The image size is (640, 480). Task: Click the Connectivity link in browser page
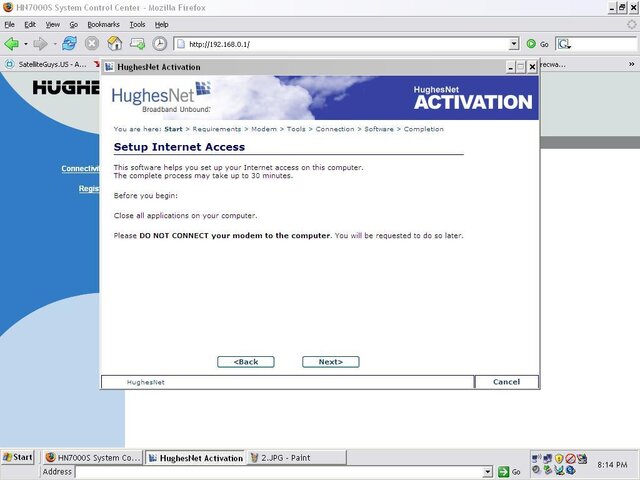[80, 169]
